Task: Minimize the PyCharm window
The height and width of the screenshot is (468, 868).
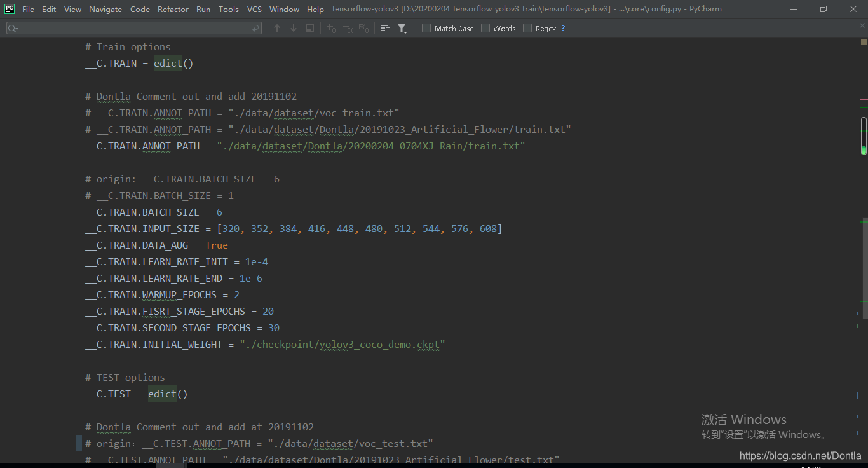Action: pyautogui.click(x=794, y=9)
